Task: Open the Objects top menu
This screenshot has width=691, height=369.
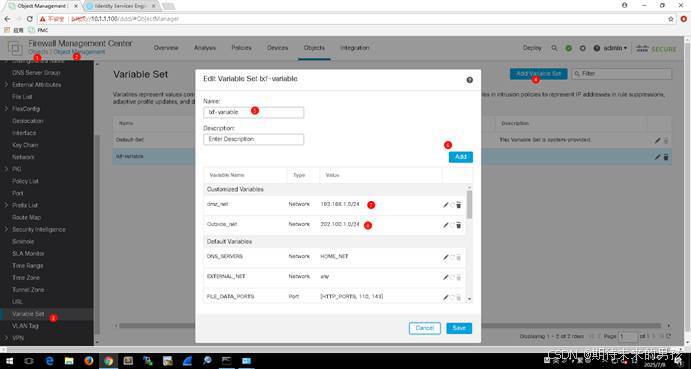Action: pyautogui.click(x=314, y=48)
